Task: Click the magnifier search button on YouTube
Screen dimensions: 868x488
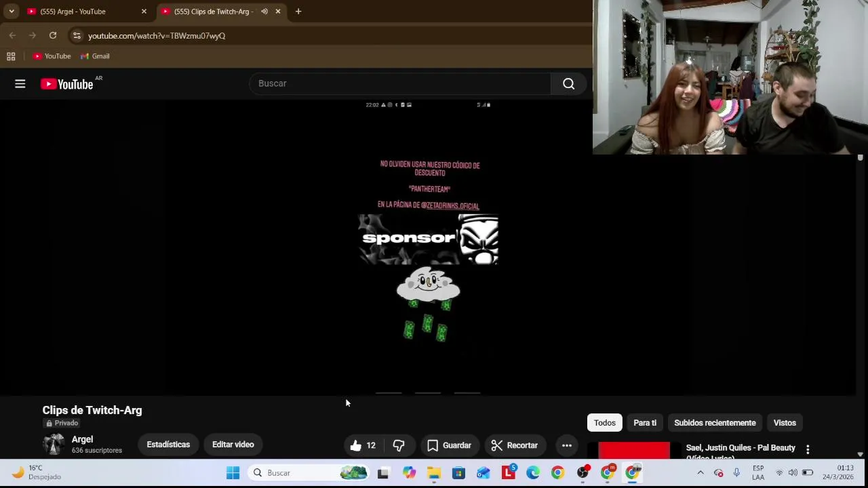Action: 568,83
